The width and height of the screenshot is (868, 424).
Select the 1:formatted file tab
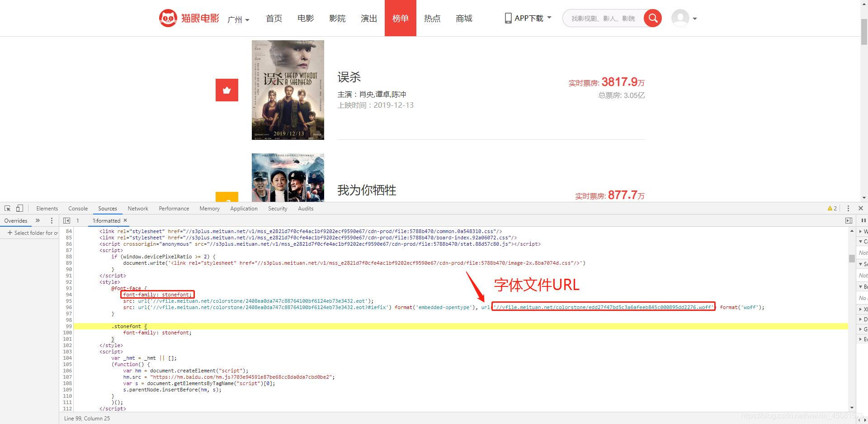pos(107,220)
